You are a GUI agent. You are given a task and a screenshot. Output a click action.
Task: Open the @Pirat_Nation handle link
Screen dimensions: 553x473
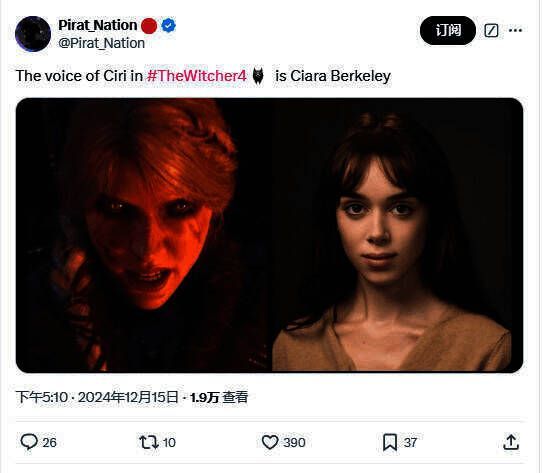(x=102, y=43)
